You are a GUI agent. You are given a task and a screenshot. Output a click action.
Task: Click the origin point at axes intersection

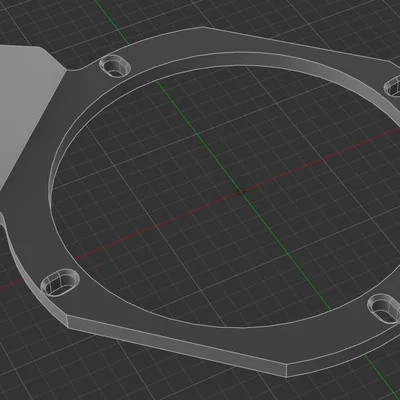click(x=240, y=192)
